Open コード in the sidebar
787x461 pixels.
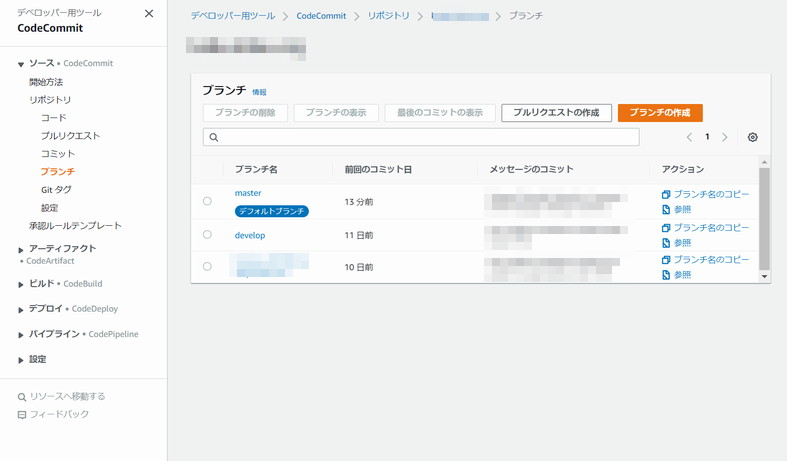54,118
